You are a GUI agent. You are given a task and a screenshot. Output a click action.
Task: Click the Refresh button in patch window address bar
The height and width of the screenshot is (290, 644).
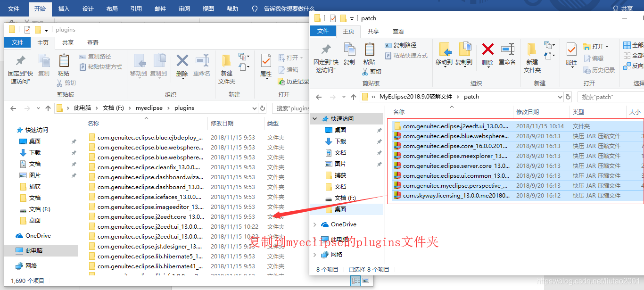click(568, 97)
